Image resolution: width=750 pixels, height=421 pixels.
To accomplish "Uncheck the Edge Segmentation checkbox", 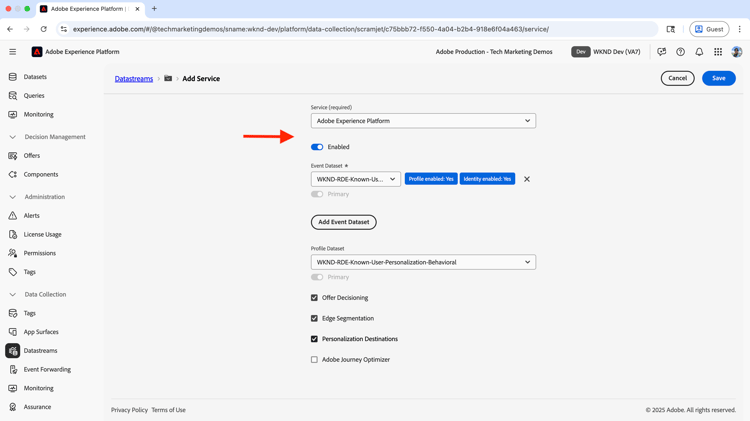I will pyautogui.click(x=314, y=318).
